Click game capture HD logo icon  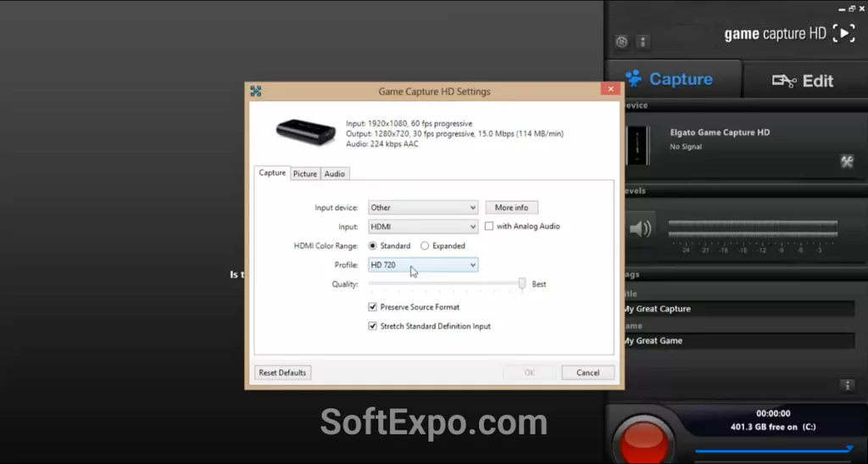point(844,33)
